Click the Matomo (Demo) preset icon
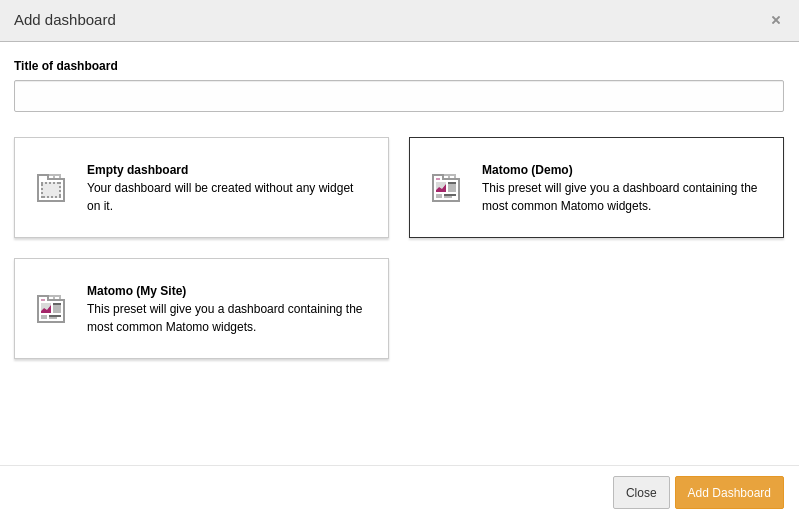Image resolution: width=799 pixels, height=517 pixels. click(x=446, y=188)
